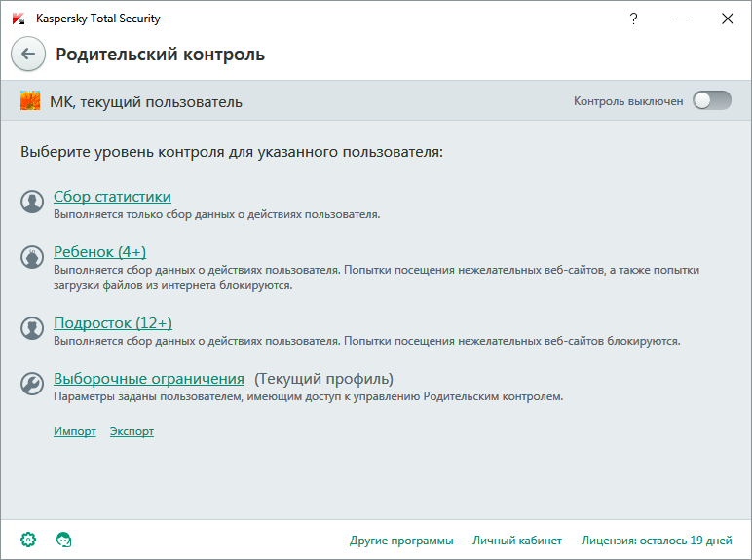752x560 pixels.
Task: Open Выборочные ограничения settings link
Action: (149, 379)
